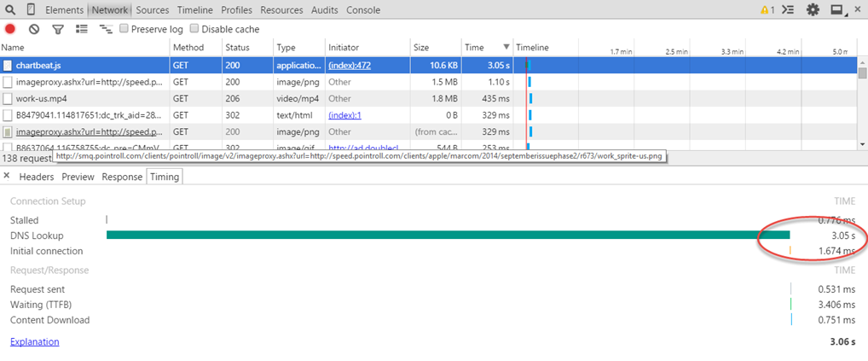Switch to large request rows view
The image size is (868, 361).
(x=82, y=29)
